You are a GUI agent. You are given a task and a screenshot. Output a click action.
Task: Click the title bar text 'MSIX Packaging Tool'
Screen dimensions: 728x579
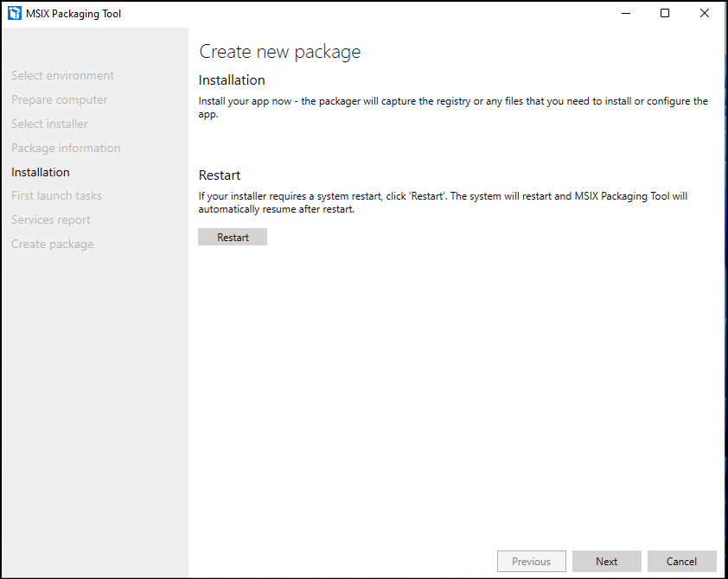pyautogui.click(x=75, y=14)
